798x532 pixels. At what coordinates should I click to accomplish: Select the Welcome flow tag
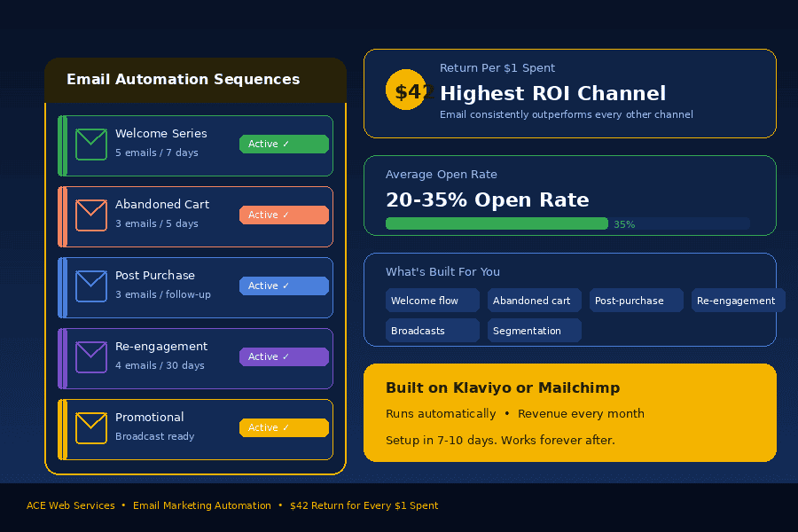pyautogui.click(x=432, y=301)
